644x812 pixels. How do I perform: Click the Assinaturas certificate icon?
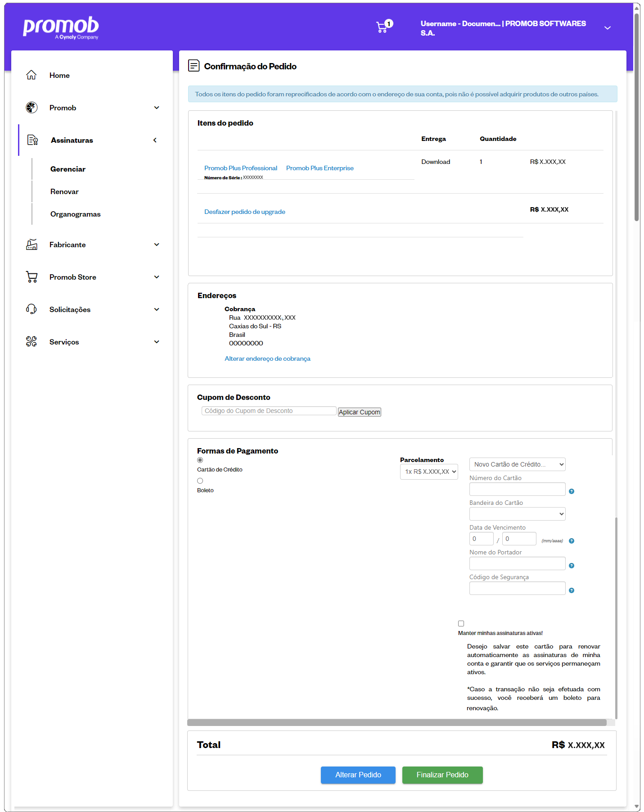click(32, 140)
